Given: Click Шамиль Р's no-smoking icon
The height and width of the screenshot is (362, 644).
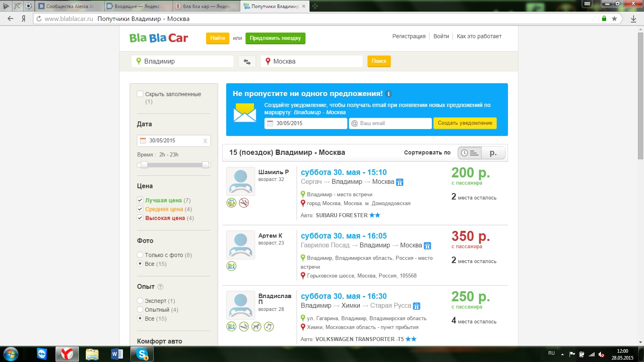Looking at the screenshot, I should tap(244, 203).
